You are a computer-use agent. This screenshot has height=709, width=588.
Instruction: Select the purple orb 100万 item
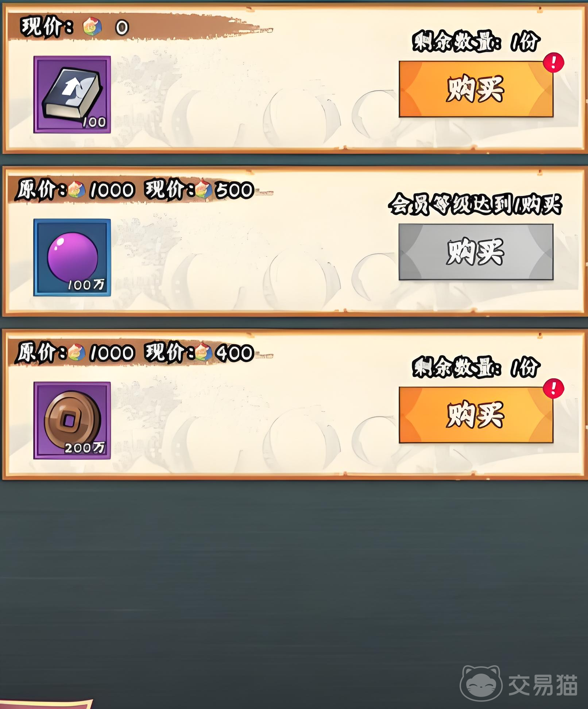point(72,257)
